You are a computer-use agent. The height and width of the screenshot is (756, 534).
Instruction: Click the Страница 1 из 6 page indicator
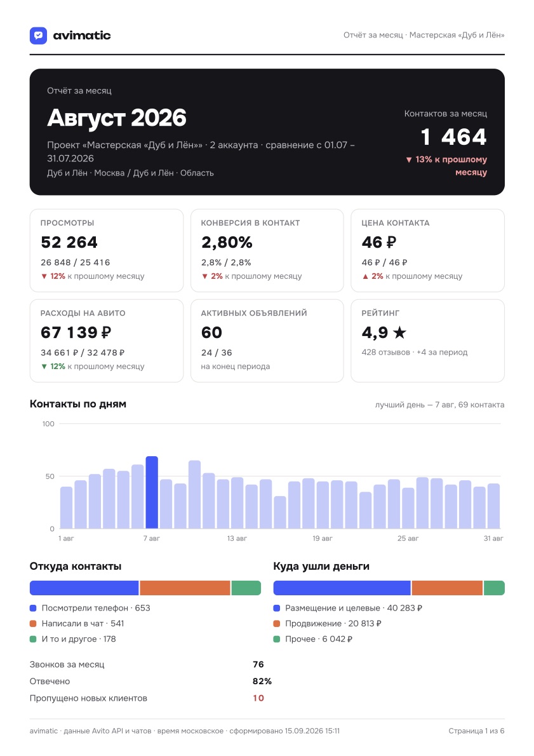[x=476, y=731]
